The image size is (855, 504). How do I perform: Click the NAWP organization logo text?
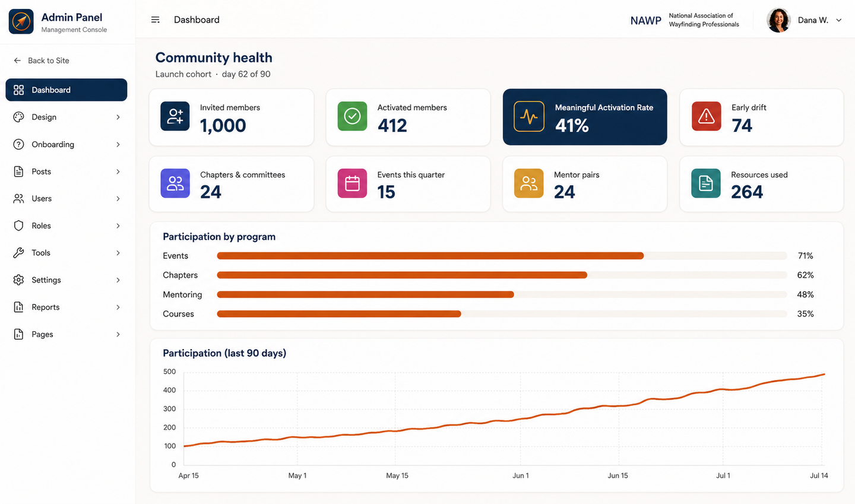[646, 20]
